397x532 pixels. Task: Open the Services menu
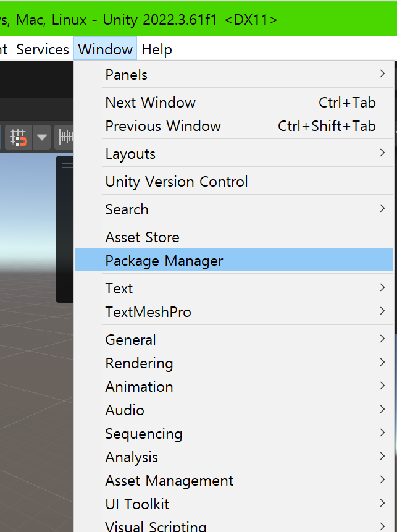pos(43,49)
